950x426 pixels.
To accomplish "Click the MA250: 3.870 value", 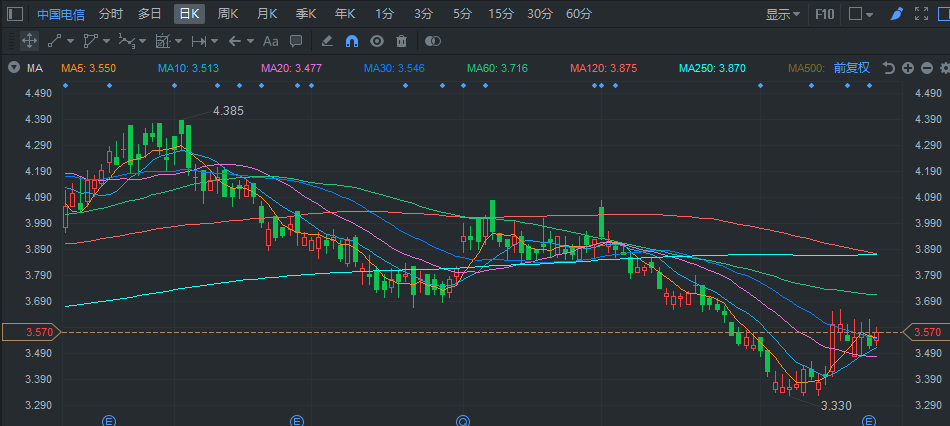I will (x=712, y=68).
